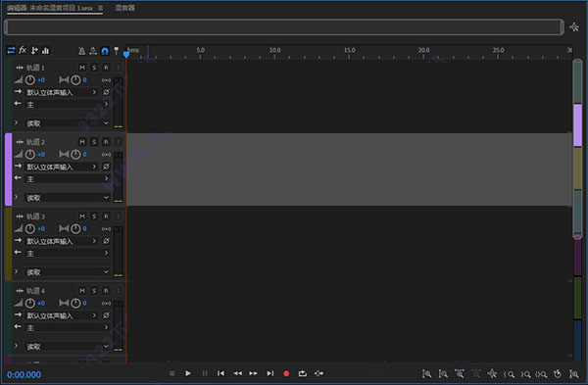Open track 3 output 主 dropdown
This screenshot has height=385, width=588.
(68, 254)
